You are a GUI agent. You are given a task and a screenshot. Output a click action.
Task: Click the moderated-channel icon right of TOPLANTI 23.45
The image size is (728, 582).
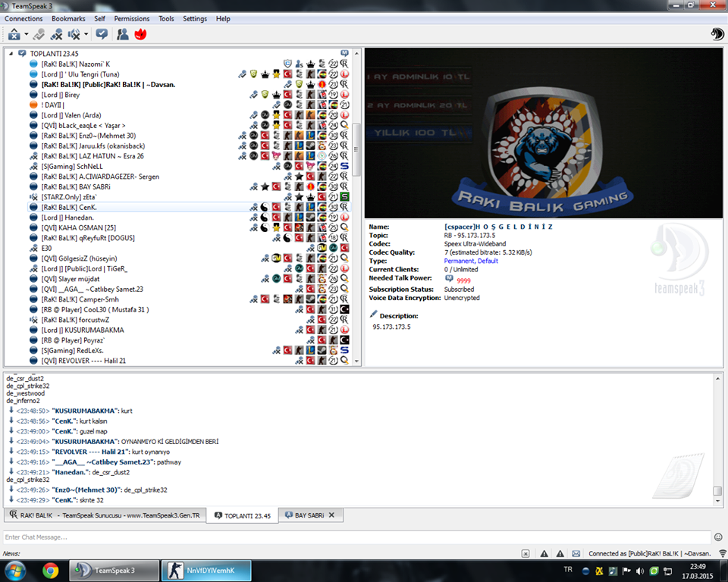(344, 53)
